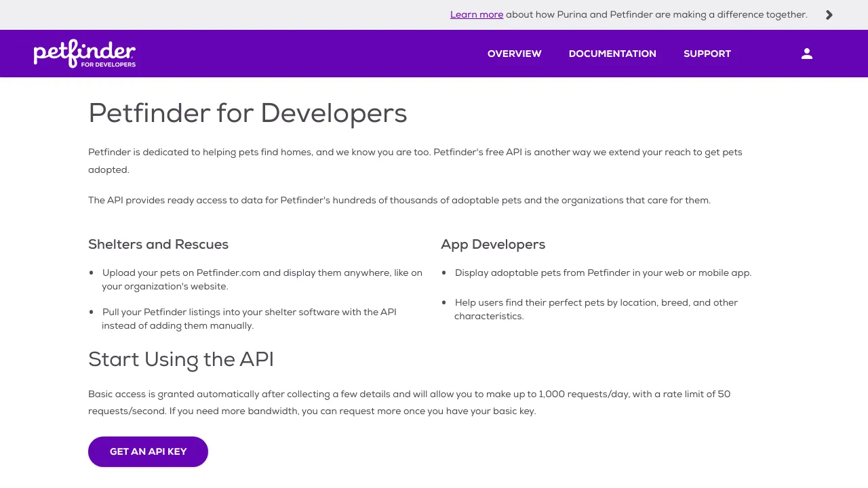Click the "Start Using the API" heading
The image size is (868, 488).
[181, 359]
